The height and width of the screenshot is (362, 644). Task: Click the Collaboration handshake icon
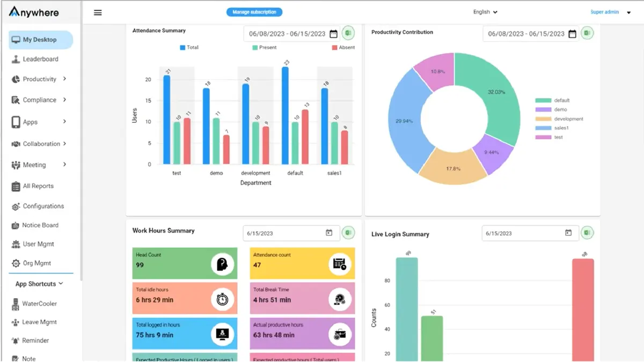coord(16,144)
